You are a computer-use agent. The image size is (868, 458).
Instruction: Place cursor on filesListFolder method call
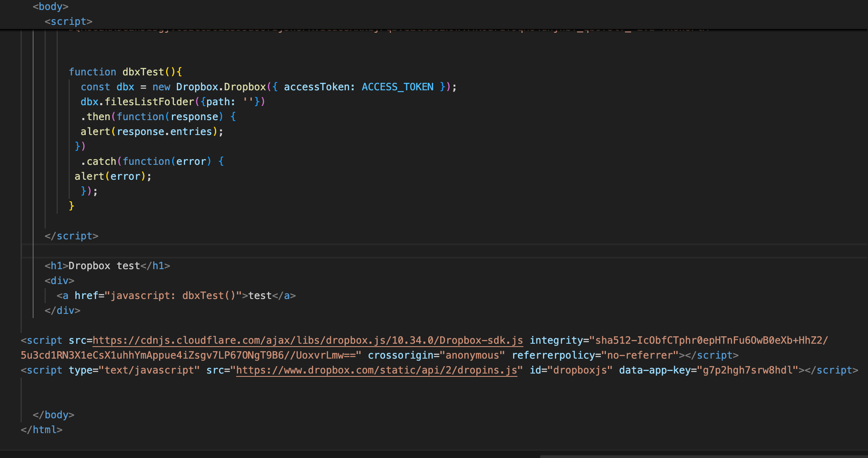149,102
